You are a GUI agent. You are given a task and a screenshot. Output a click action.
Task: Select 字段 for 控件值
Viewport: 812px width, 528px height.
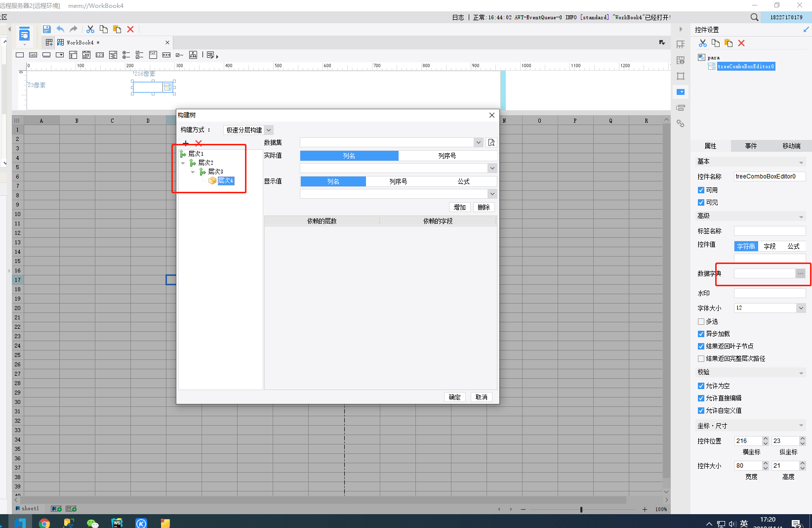tap(770, 246)
